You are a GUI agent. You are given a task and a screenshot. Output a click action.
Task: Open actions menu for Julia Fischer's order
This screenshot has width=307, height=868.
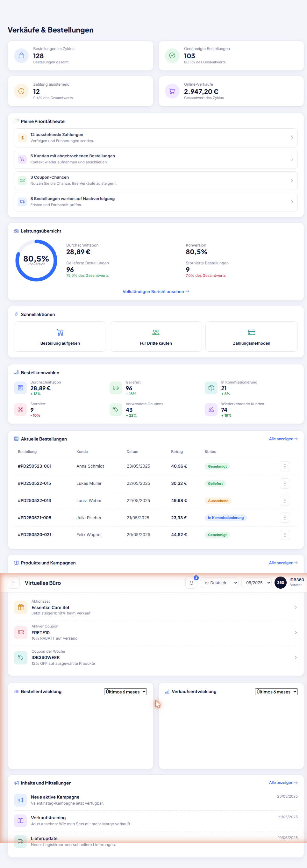tap(285, 518)
